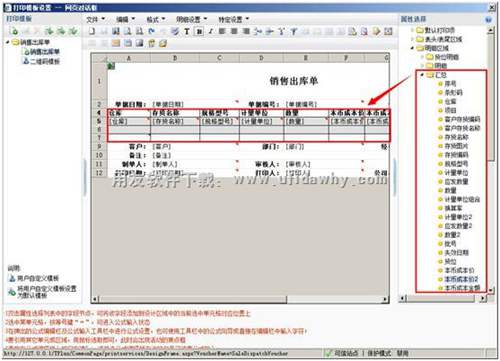Select row 1 header in the sheet
Image resolution: width=500 pixels, height=361 pixels.
pyautogui.click(x=99, y=81)
